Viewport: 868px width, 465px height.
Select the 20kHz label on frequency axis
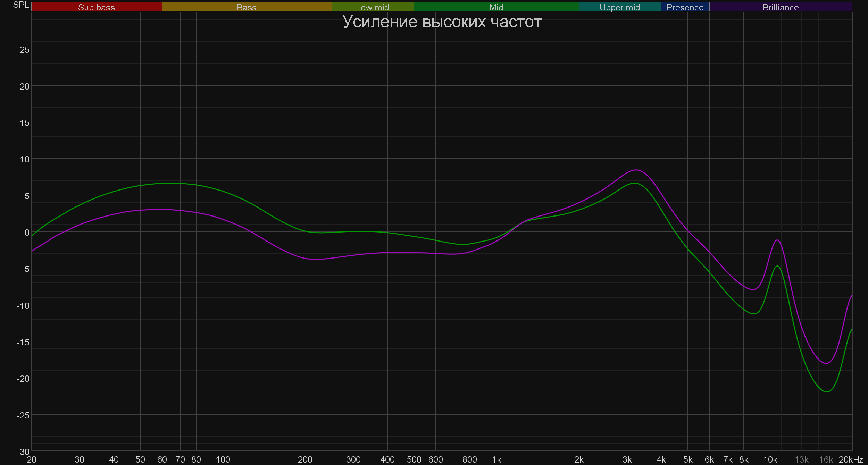pyautogui.click(x=851, y=459)
